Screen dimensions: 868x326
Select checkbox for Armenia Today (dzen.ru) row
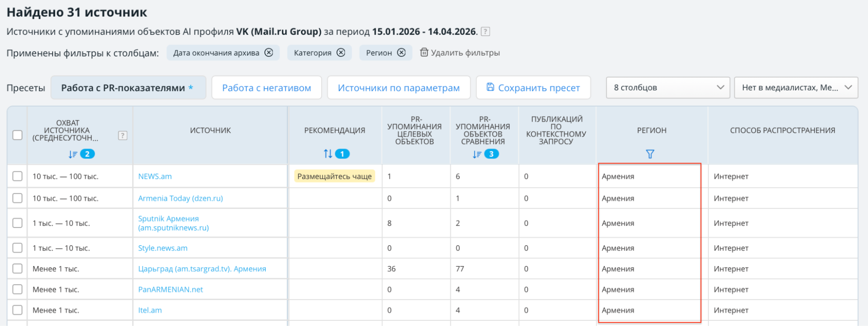tap(17, 198)
